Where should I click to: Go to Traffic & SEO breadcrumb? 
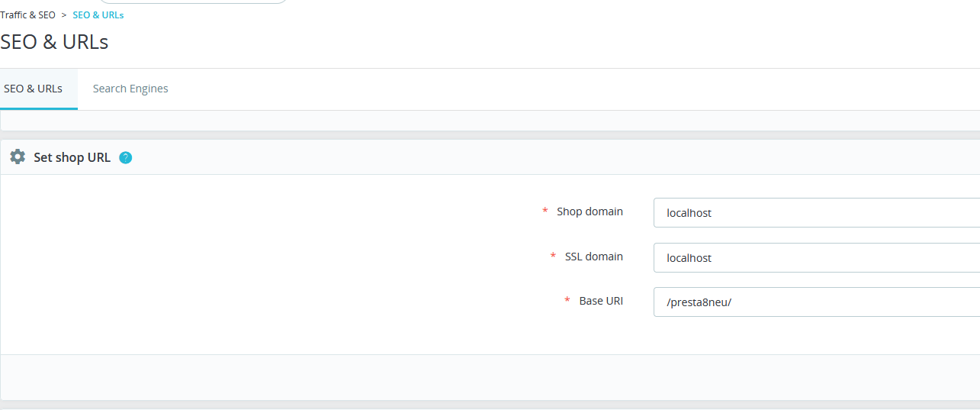point(27,15)
